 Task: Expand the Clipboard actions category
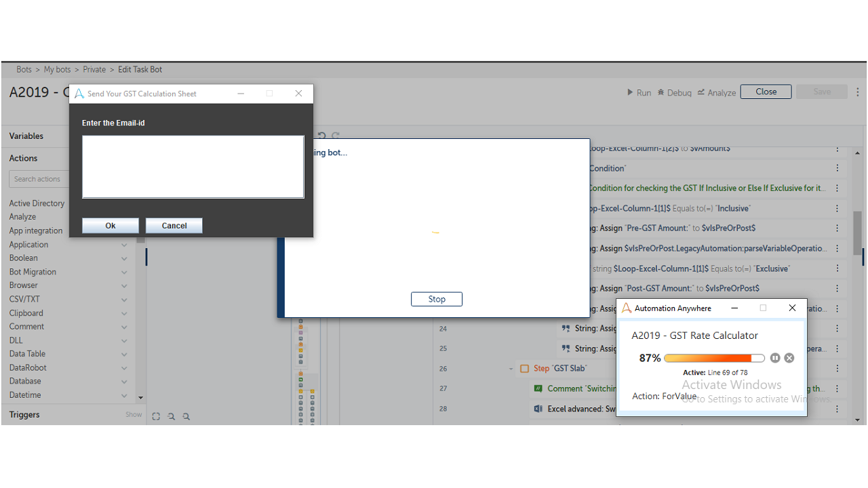[x=124, y=313]
